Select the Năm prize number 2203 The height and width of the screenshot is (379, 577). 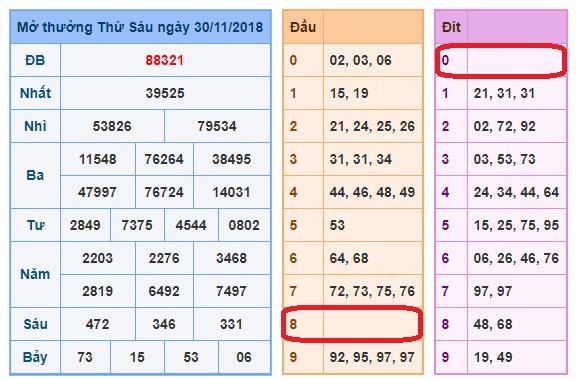98,258
